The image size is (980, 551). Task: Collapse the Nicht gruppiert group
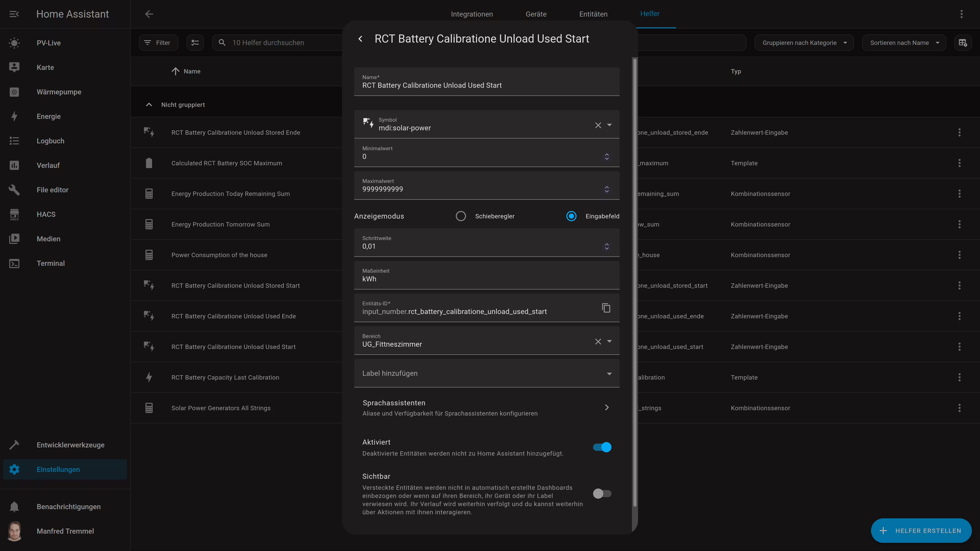point(149,105)
